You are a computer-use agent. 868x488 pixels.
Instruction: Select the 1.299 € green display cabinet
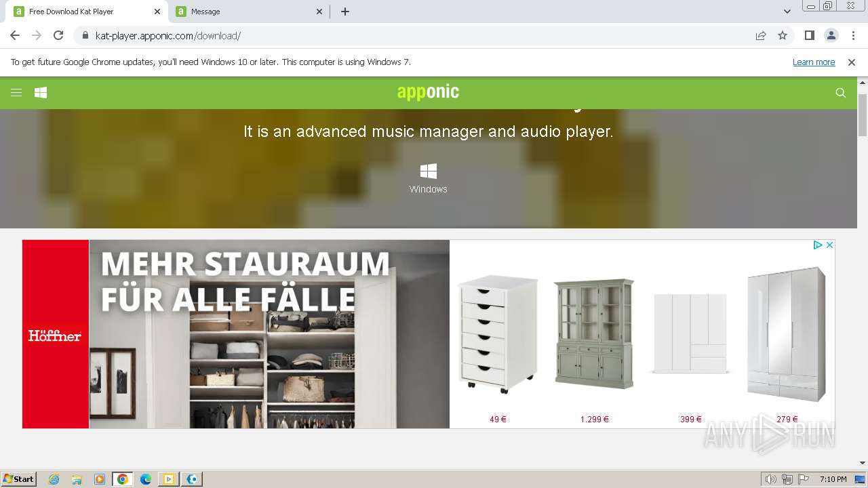point(594,333)
